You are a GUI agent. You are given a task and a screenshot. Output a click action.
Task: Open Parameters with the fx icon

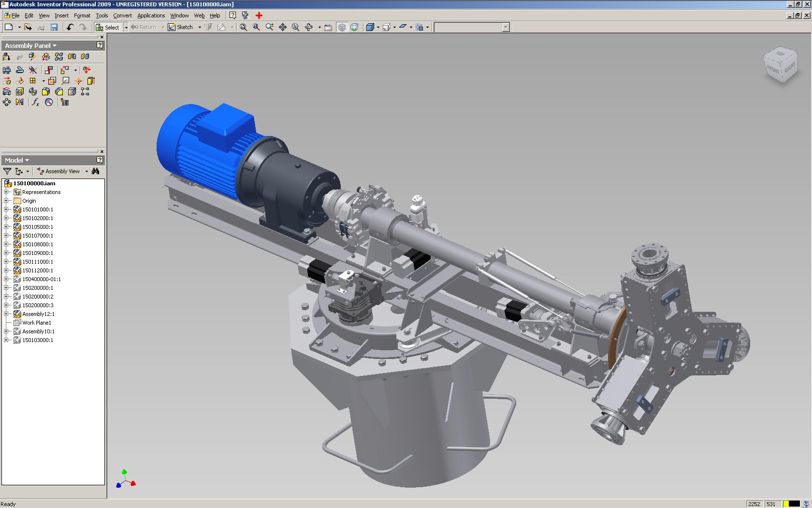click(x=35, y=102)
